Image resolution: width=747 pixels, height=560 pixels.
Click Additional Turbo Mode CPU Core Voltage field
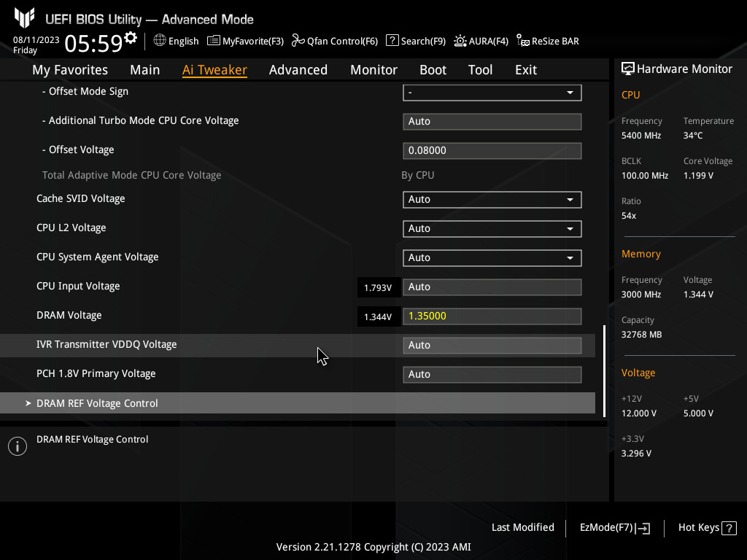[492, 122]
